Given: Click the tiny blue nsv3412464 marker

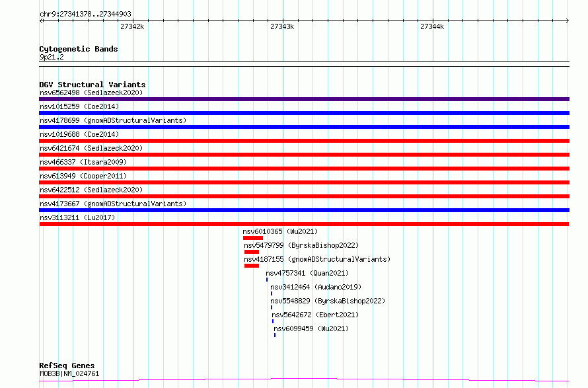Looking at the screenshot, I should 272,293.
